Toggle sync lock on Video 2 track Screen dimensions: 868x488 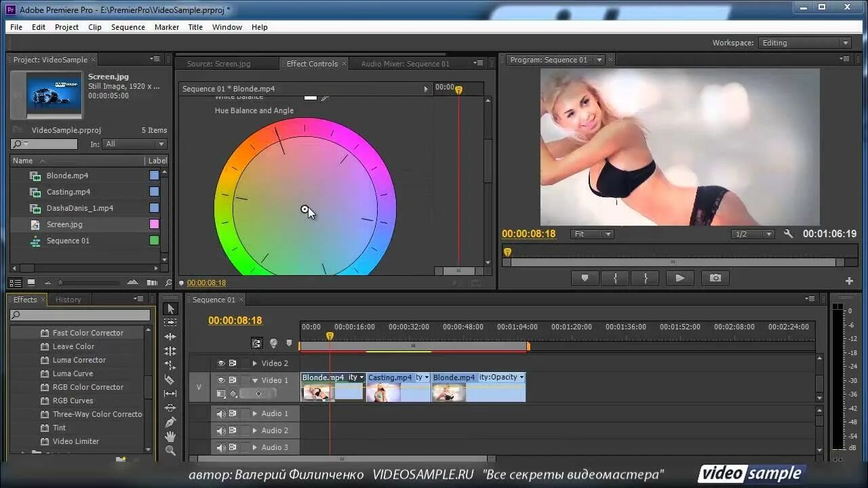(x=233, y=363)
